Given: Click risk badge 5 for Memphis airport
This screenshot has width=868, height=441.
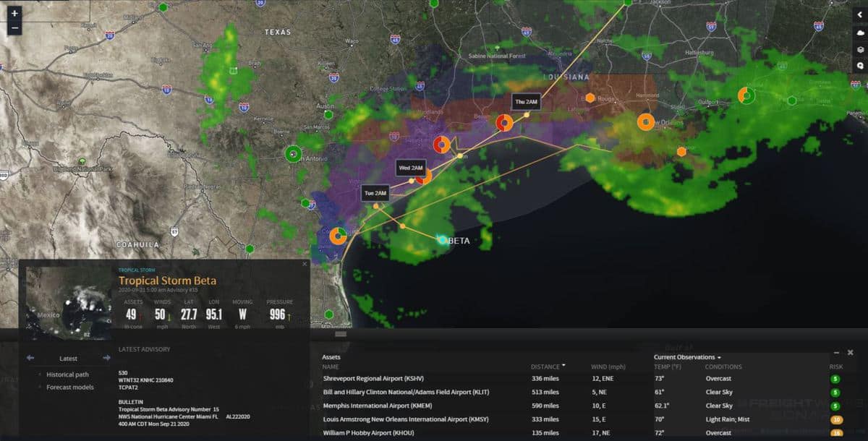Looking at the screenshot, I should 835,406.
